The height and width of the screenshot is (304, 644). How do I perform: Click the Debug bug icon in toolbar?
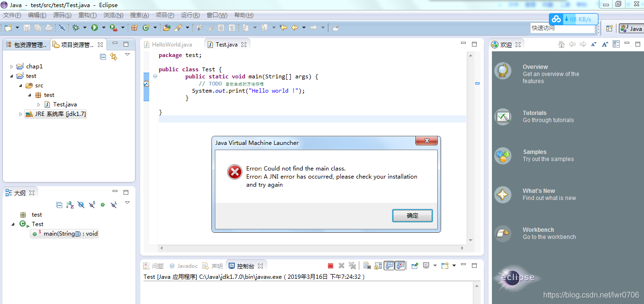click(76, 28)
